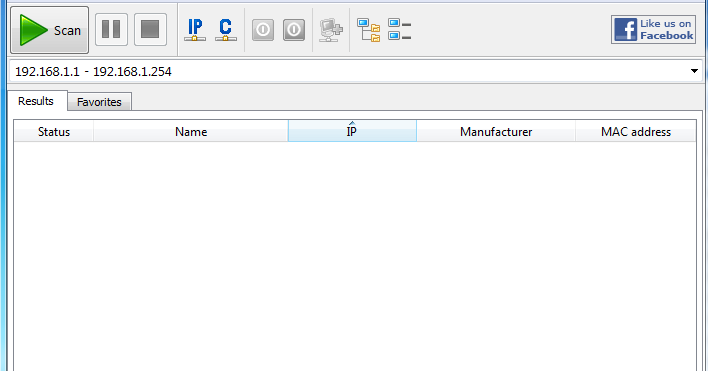
Task: Sort by Manufacturer column header
Action: tap(496, 132)
